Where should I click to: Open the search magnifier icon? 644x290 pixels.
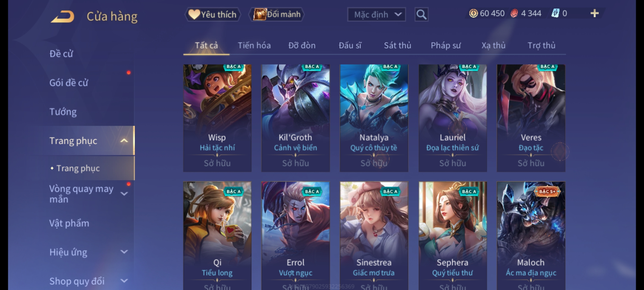(421, 15)
